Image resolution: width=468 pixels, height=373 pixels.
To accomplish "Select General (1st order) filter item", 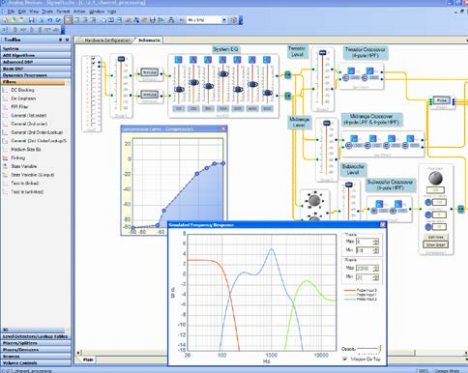I will click(x=29, y=115).
